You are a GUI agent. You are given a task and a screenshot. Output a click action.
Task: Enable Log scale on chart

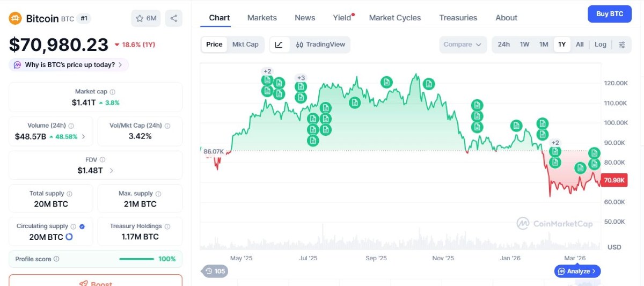[x=600, y=45]
